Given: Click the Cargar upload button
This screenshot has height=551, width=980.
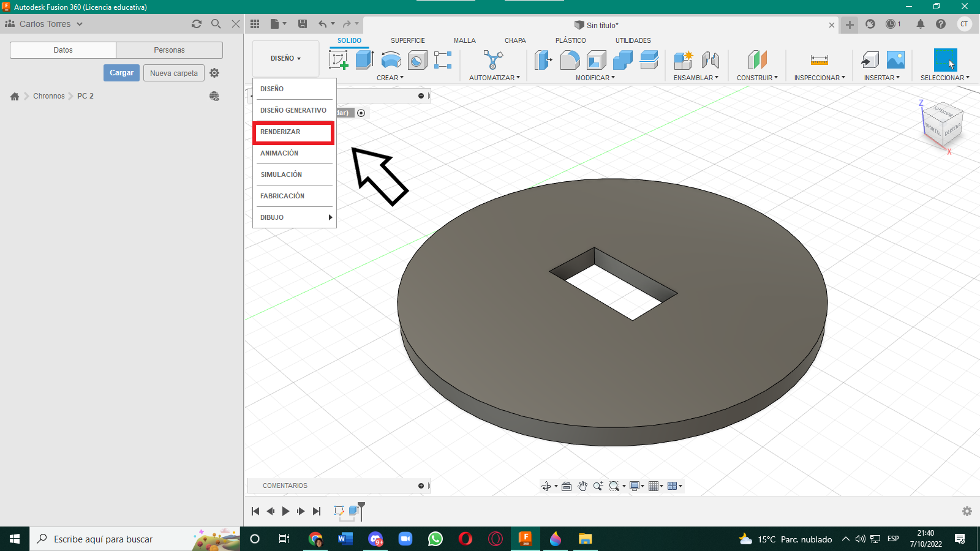Looking at the screenshot, I should (x=121, y=73).
